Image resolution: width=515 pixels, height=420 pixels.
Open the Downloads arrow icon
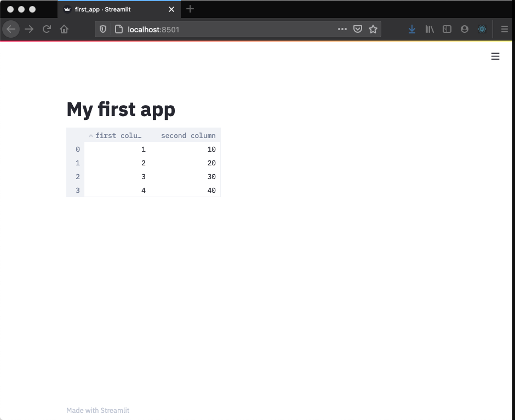point(412,29)
